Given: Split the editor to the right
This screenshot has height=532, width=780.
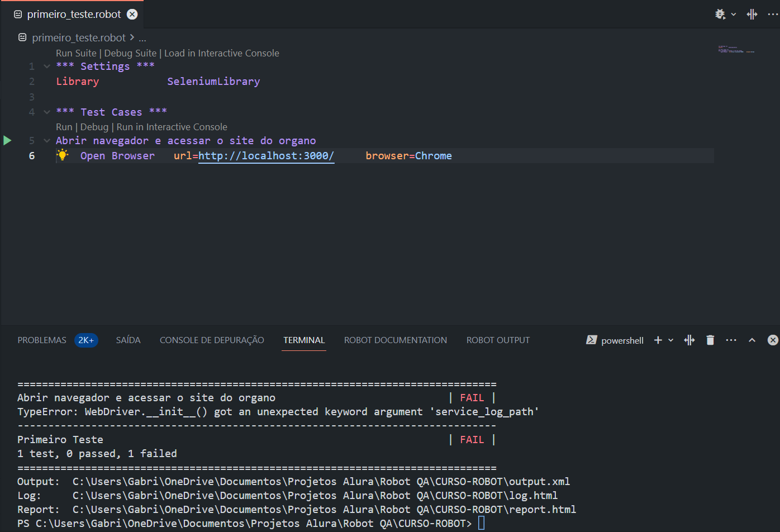Looking at the screenshot, I should pyautogui.click(x=752, y=15).
